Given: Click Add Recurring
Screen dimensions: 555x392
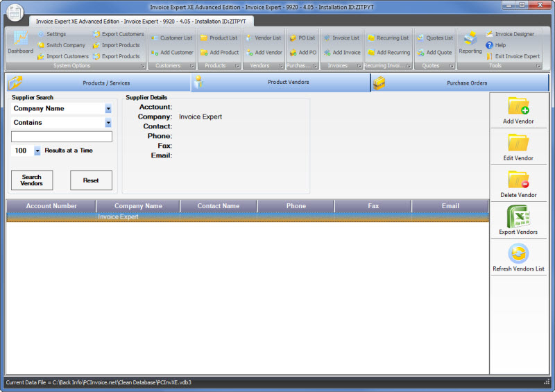Looking at the screenshot, I should (x=389, y=53).
